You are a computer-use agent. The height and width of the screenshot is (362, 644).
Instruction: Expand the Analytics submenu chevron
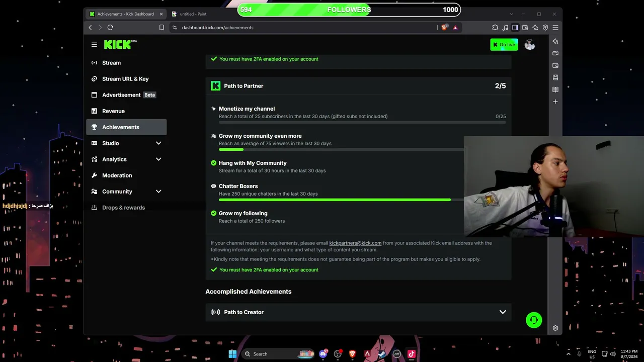(x=158, y=159)
